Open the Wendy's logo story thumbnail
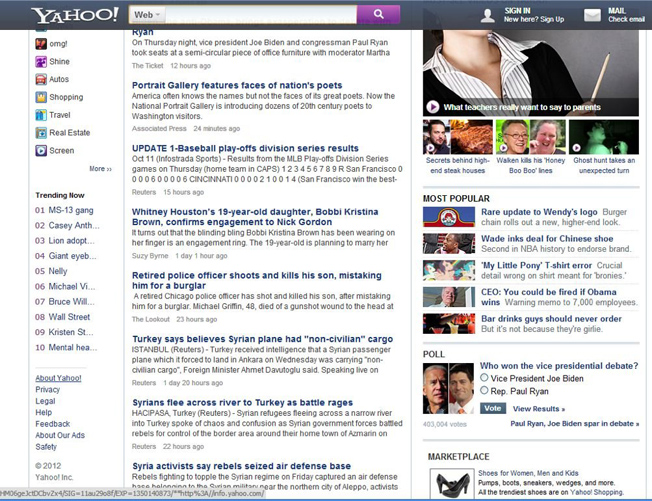Screen dimensions: 652x501 [448, 217]
